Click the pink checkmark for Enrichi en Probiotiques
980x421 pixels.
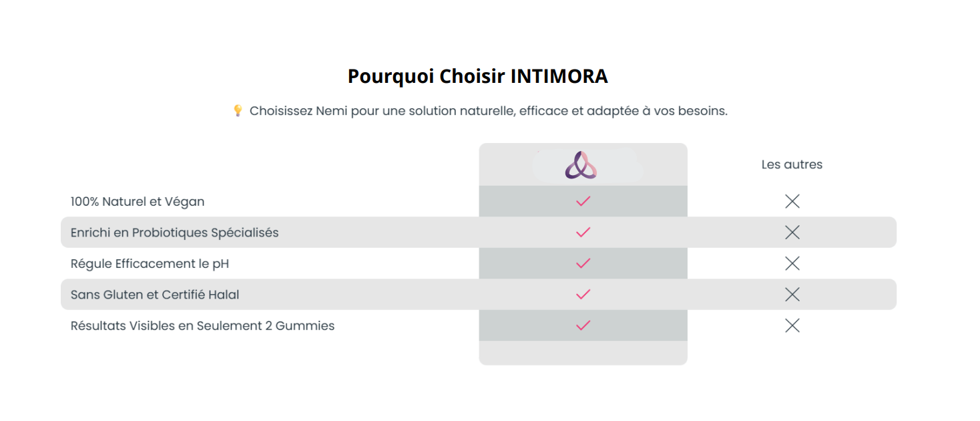583,233
